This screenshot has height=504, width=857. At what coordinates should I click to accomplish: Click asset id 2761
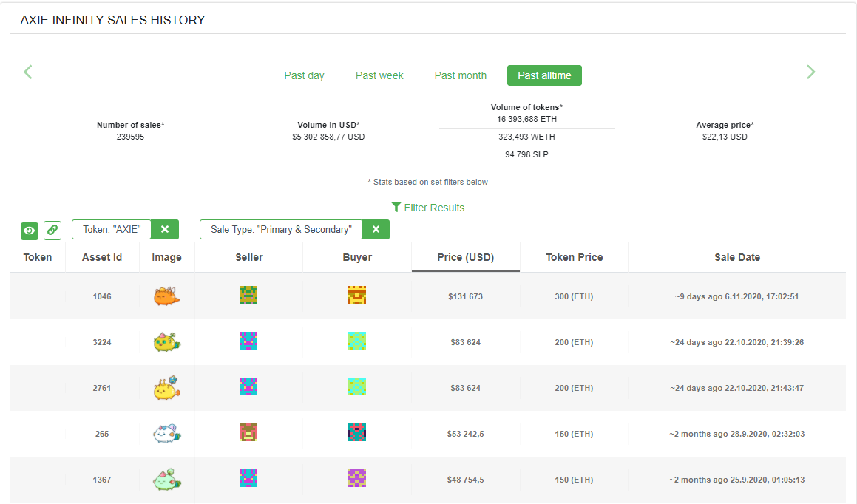(x=101, y=388)
